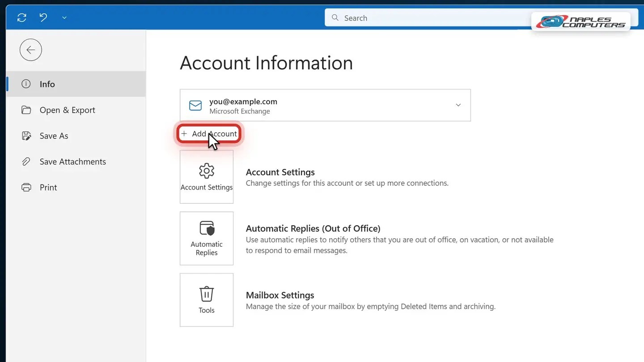Click the paperclip Save Attachments icon
This screenshot has height=362, width=644.
[x=26, y=162]
